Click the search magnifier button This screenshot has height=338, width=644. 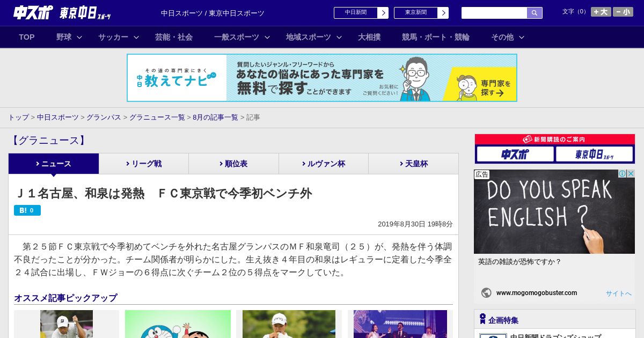[x=535, y=13]
